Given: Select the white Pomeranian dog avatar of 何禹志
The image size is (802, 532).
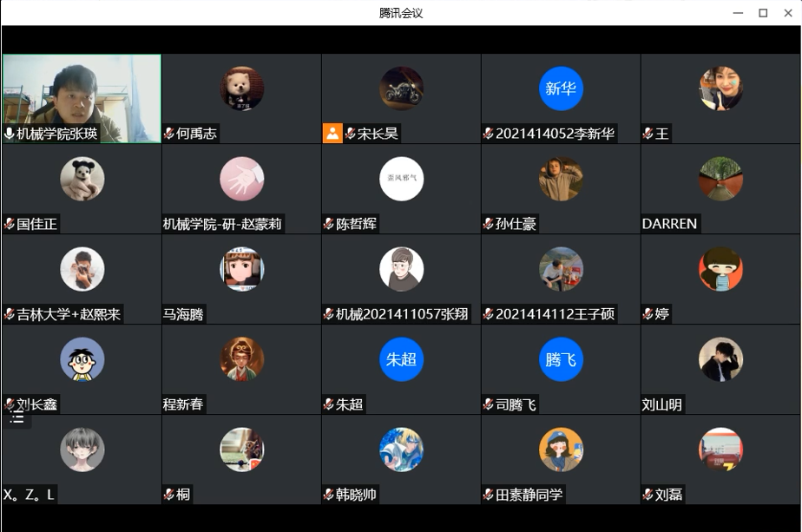Looking at the screenshot, I should click(242, 89).
